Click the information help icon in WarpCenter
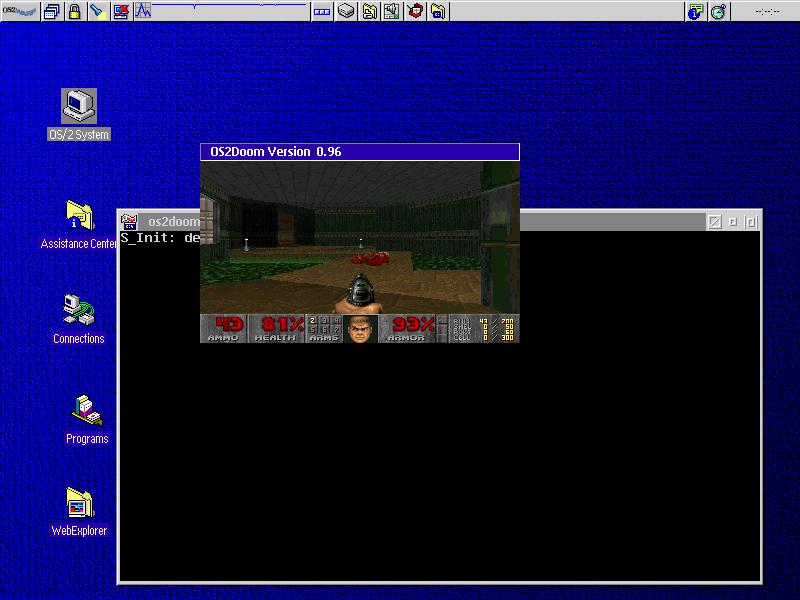 click(695, 11)
